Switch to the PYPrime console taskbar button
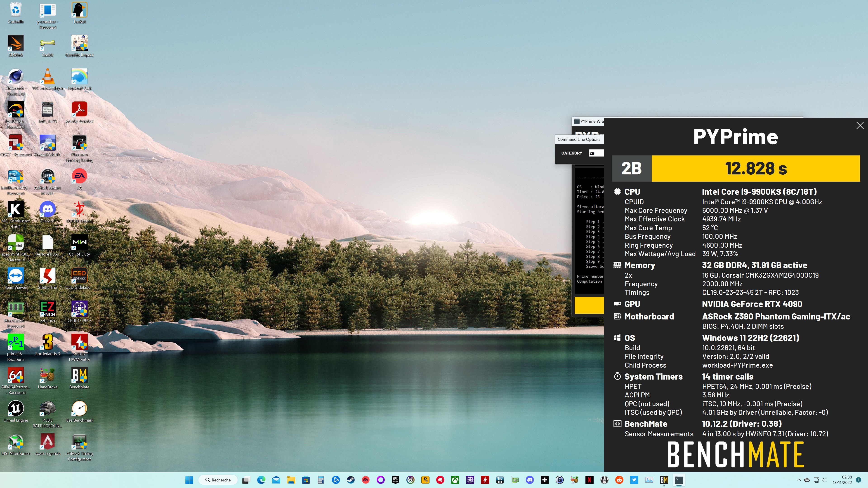 (x=679, y=480)
